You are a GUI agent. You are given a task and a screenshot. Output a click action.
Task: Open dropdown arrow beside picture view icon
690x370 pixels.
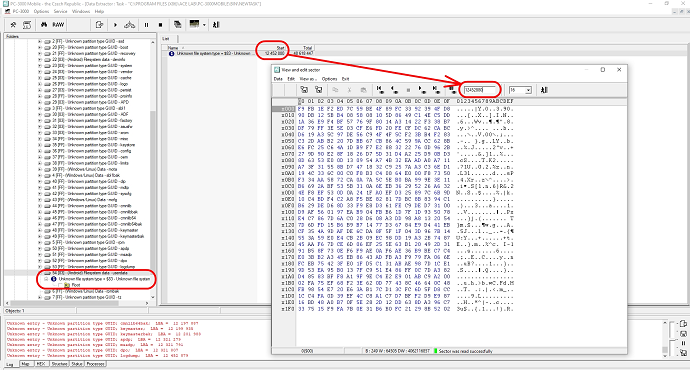click(x=204, y=25)
